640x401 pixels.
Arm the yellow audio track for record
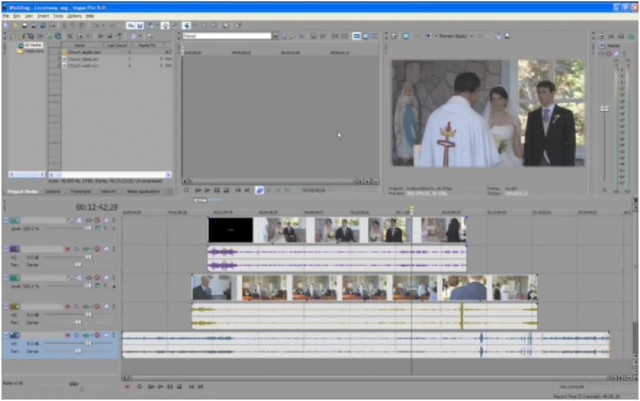pyautogui.click(x=68, y=307)
